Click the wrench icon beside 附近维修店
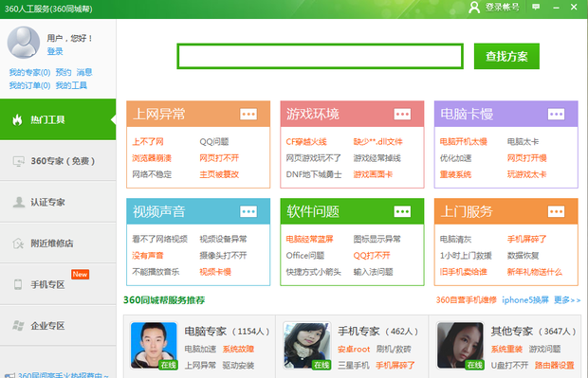This screenshot has height=378, width=588. click(x=18, y=243)
